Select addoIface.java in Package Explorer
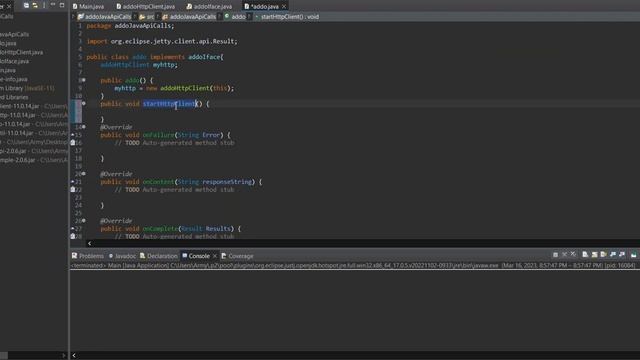The width and height of the screenshot is (640, 360). click(x=15, y=61)
